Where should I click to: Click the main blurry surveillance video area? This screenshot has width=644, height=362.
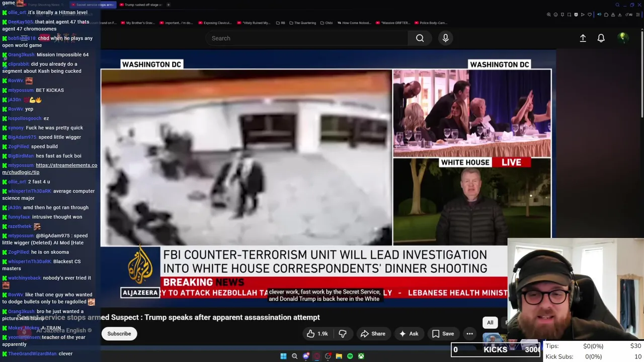[x=247, y=157]
